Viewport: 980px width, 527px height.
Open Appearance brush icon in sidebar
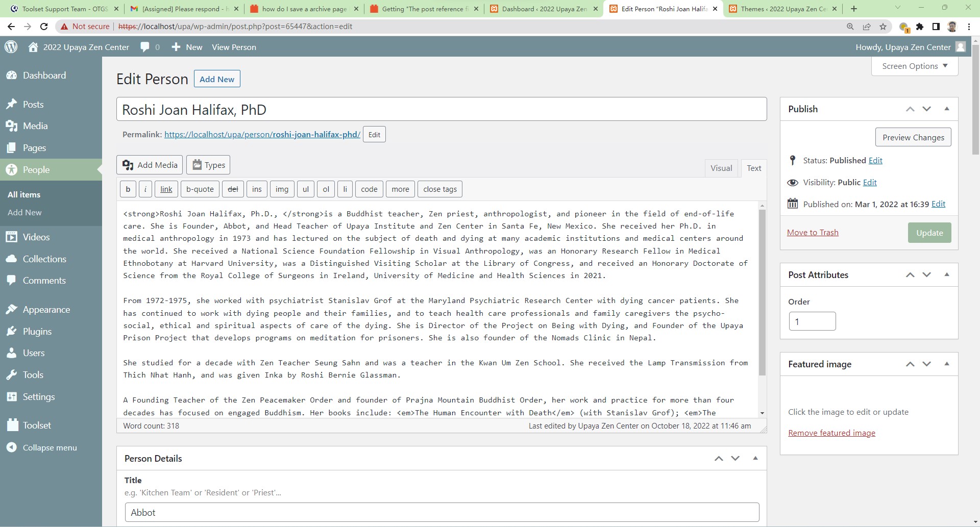tap(12, 310)
